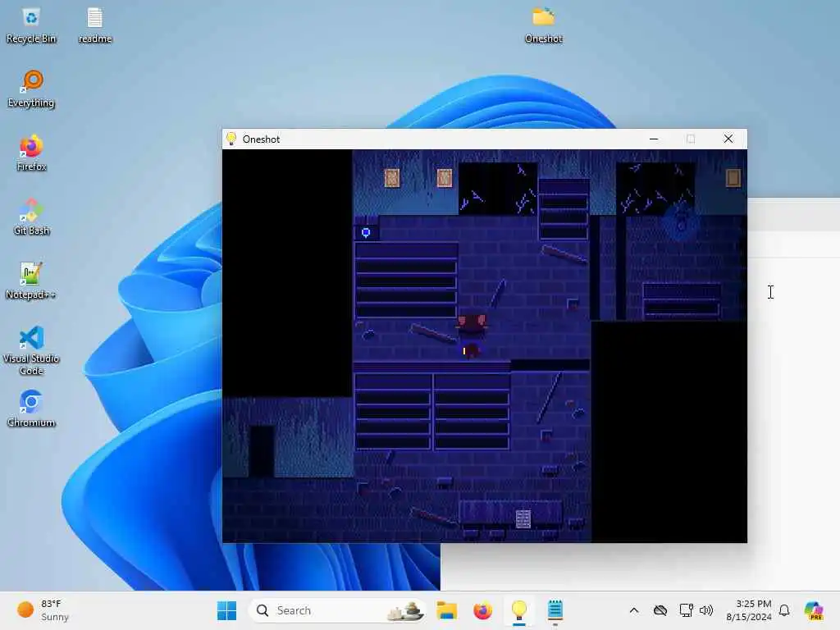Select the Oneshot folder on desktop
The image size is (840, 630).
[x=543, y=25]
